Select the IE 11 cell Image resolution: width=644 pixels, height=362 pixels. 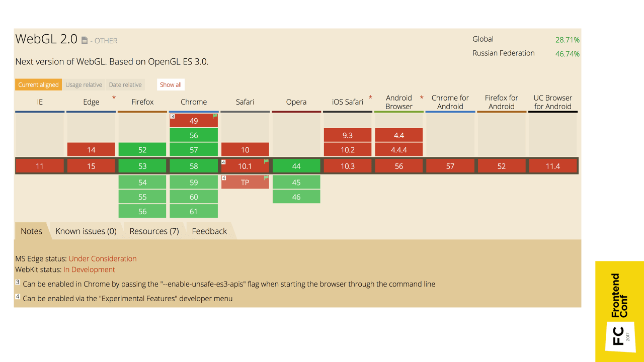(x=40, y=166)
